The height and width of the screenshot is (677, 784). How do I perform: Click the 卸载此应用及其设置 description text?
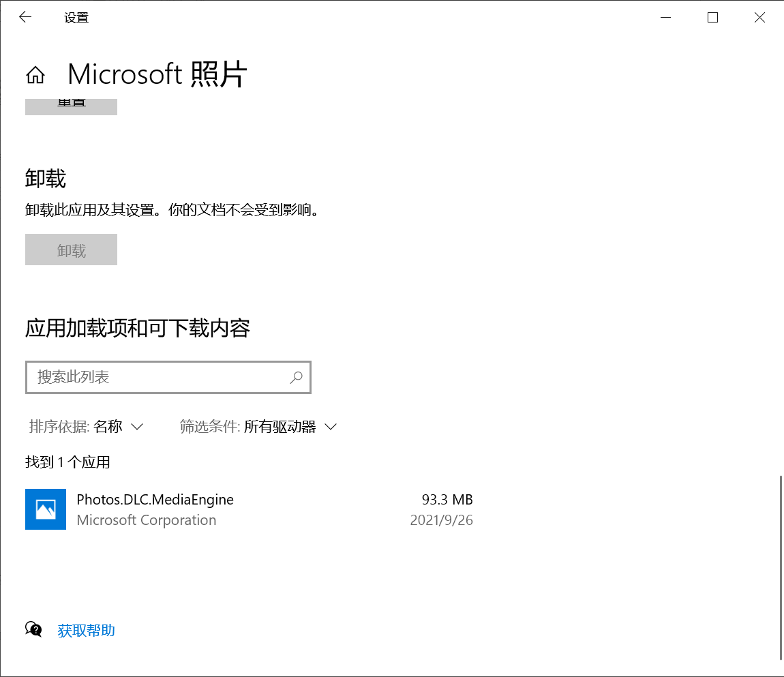click(x=172, y=210)
